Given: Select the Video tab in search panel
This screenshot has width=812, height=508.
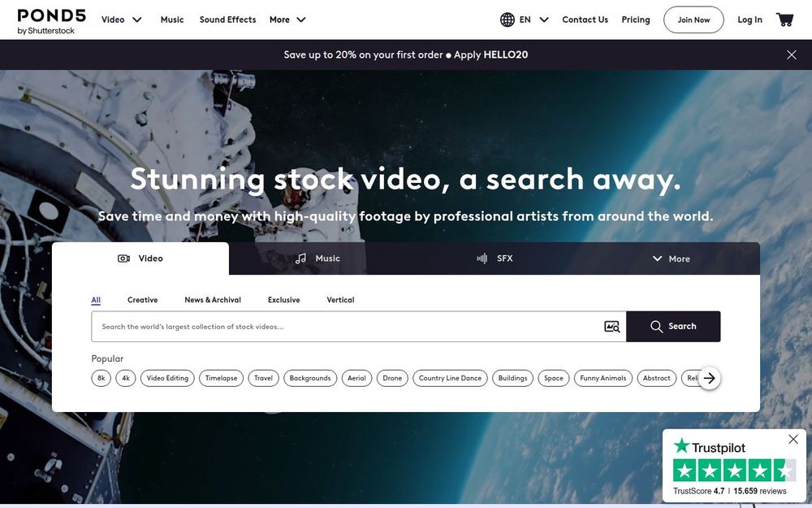Looking at the screenshot, I should click(x=140, y=258).
